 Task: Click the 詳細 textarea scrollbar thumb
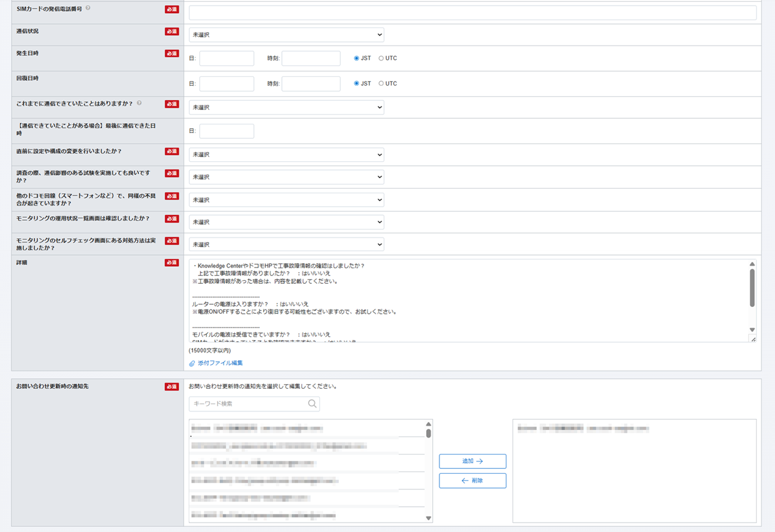click(x=752, y=288)
